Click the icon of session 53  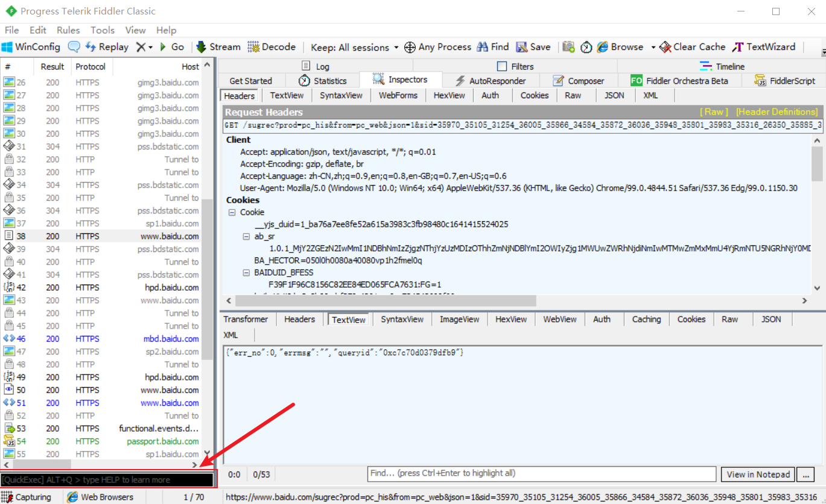coord(9,428)
